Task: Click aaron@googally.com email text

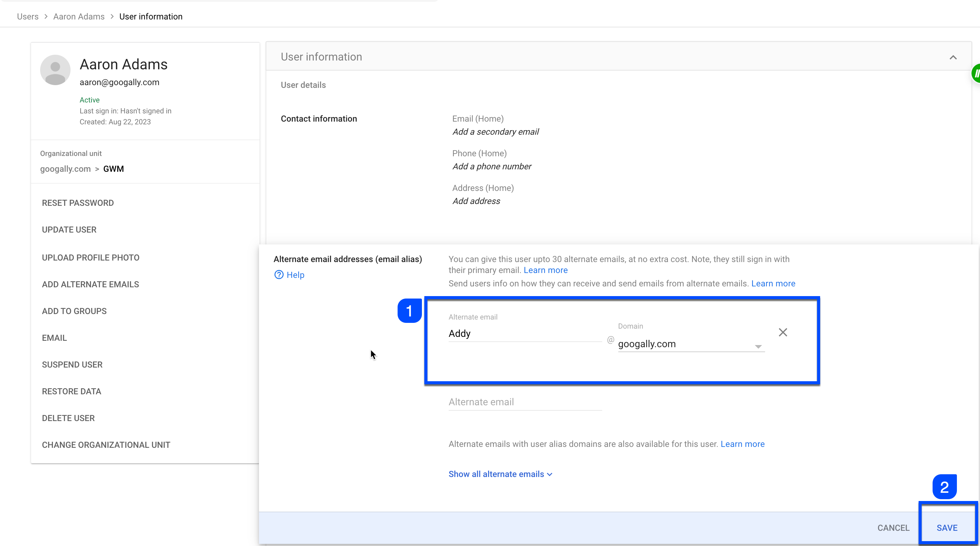Action: (119, 82)
